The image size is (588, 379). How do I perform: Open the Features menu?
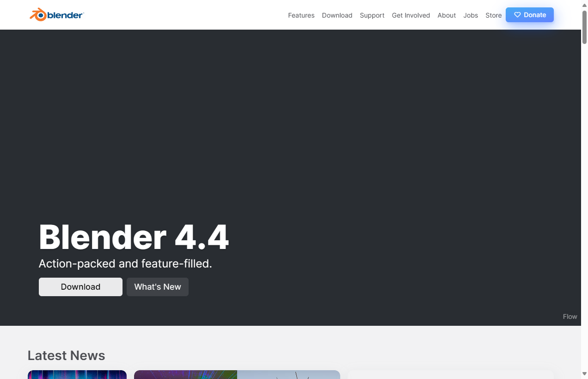tap(301, 15)
